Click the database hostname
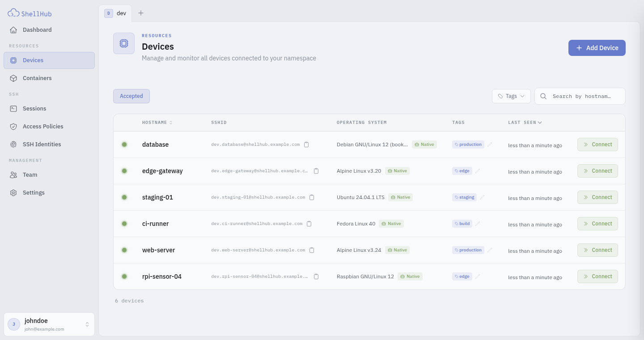Viewport: 644px width, 340px height. pyautogui.click(x=155, y=144)
